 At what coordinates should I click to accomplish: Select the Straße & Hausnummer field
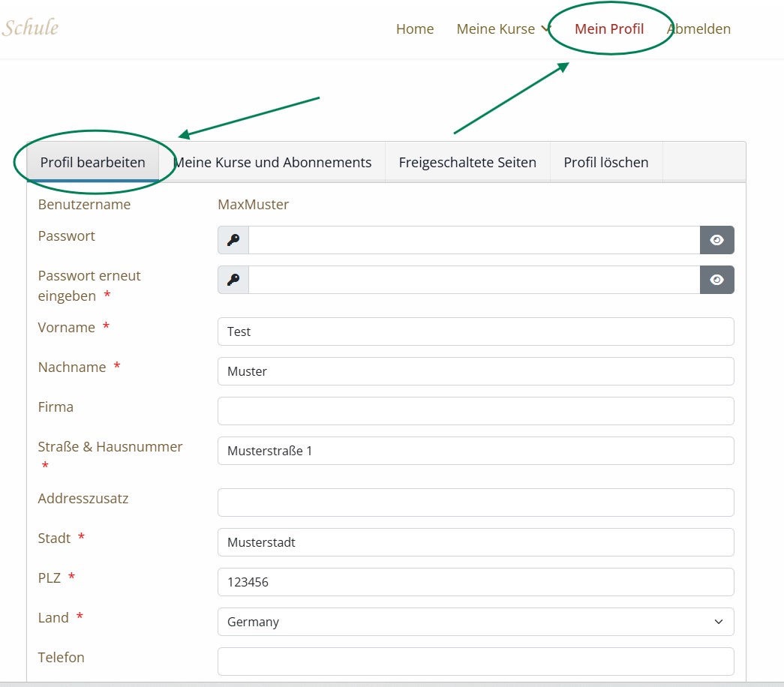click(x=475, y=451)
